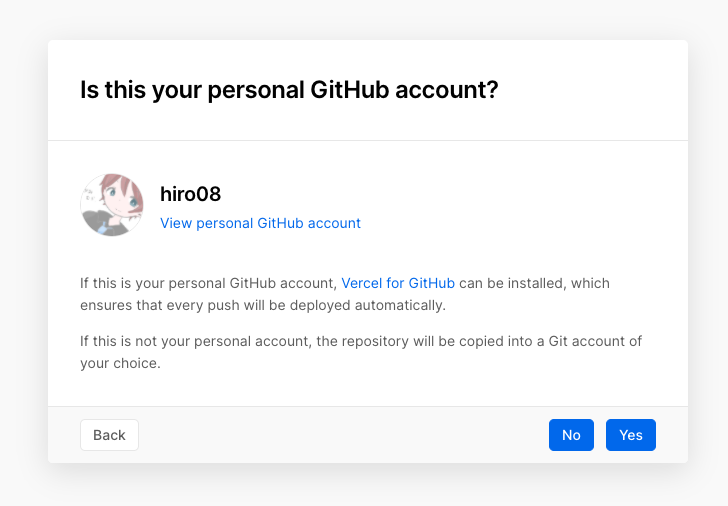Viewport: 728px width, 506px height.
Task: Decline by choosing No in the footer
Action: coord(571,435)
